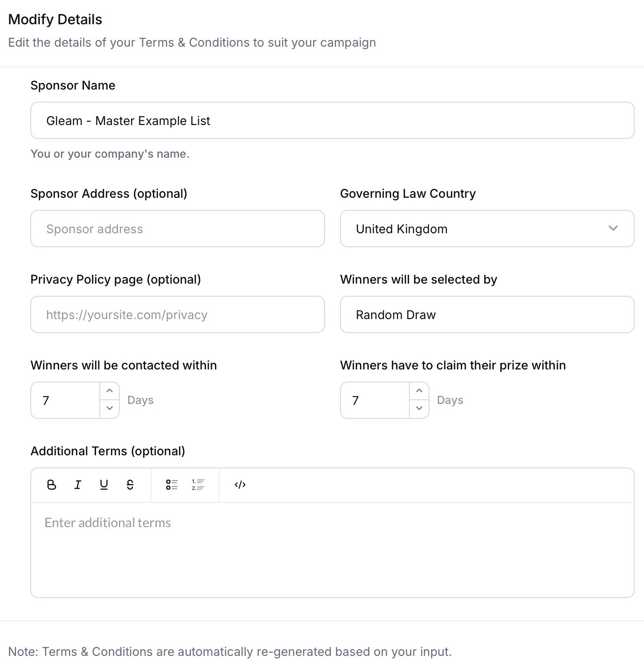Increment the prize claim period days
The height and width of the screenshot is (668, 644).
tap(419, 390)
